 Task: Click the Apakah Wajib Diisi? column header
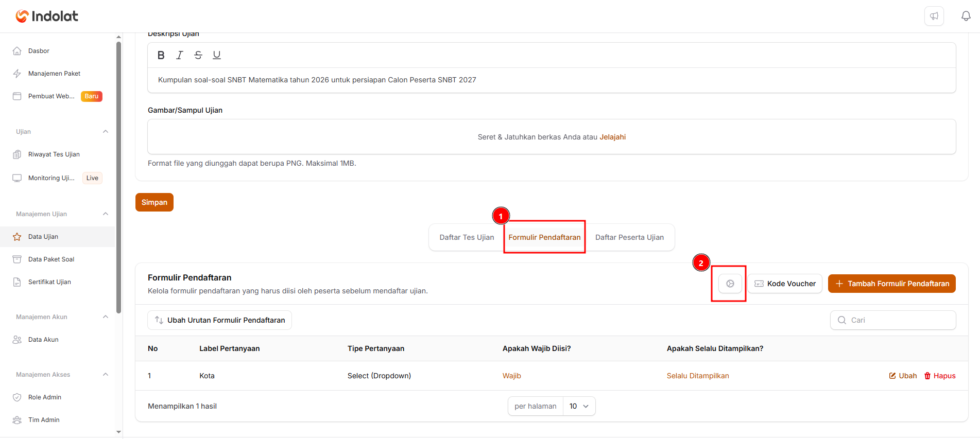pyautogui.click(x=537, y=348)
